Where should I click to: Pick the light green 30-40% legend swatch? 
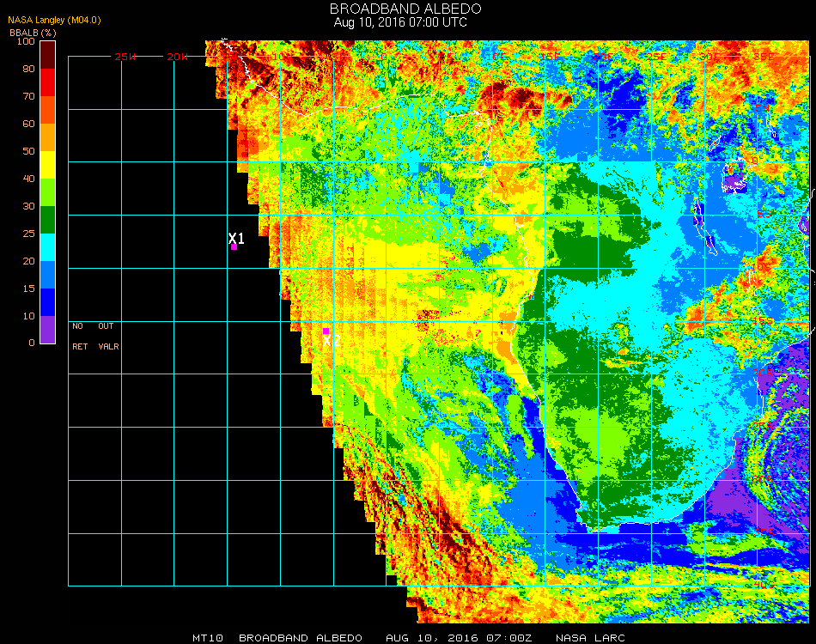[x=48, y=192]
